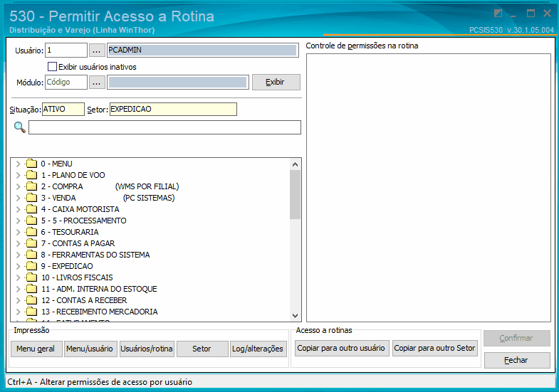Click the folder icon for 10 - LIVROS FISCAIS

pyautogui.click(x=32, y=277)
